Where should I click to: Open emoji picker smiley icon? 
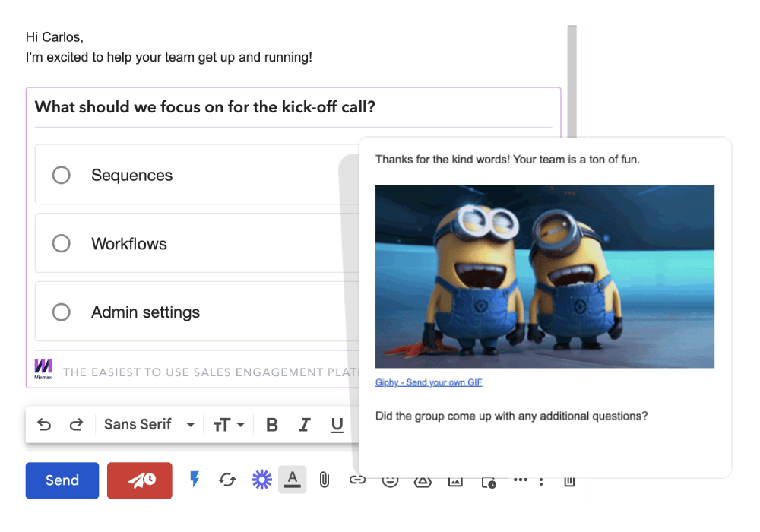390,481
